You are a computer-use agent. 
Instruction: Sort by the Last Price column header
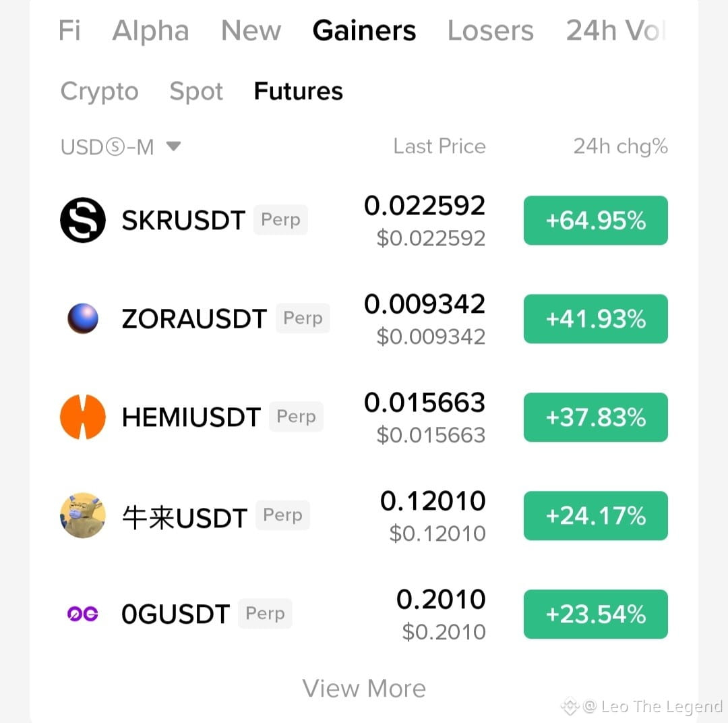coord(439,146)
